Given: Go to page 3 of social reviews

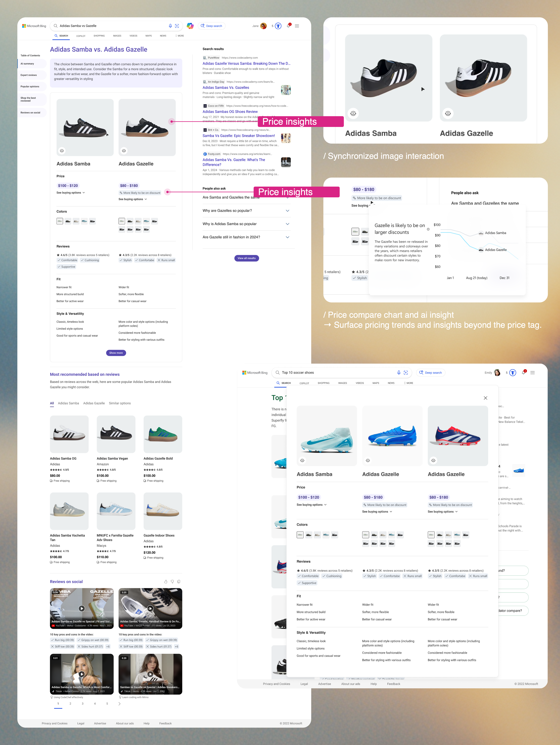Looking at the screenshot, I should pyautogui.click(x=83, y=704).
